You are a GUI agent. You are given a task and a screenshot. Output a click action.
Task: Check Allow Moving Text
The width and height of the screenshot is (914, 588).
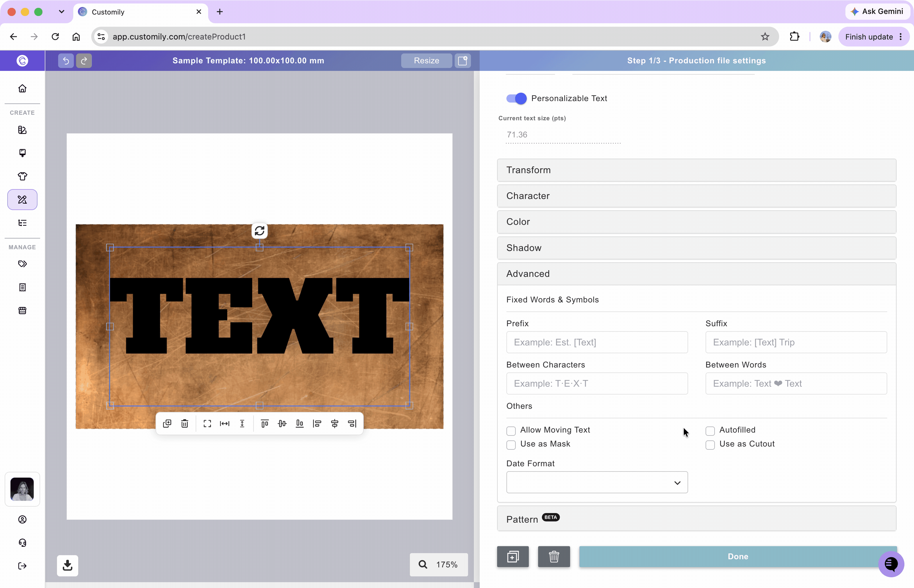(x=511, y=431)
